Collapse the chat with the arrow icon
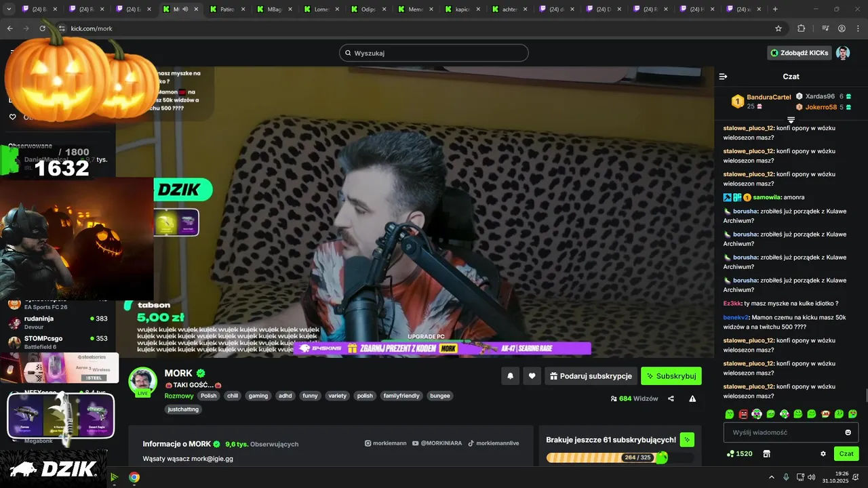Image resolution: width=868 pixels, height=488 pixels. [x=723, y=77]
